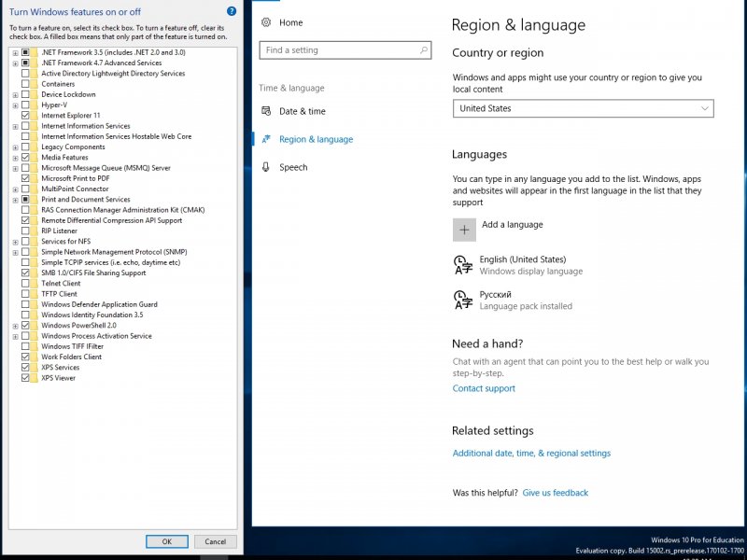This screenshot has height=560, width=747.
Task: Expand the Services for NFS node
Action: [x=15, y=242]
